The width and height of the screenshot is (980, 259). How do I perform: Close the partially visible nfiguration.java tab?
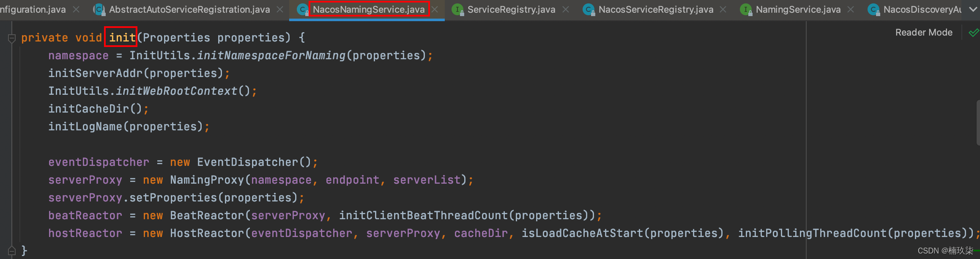(76, 9)
